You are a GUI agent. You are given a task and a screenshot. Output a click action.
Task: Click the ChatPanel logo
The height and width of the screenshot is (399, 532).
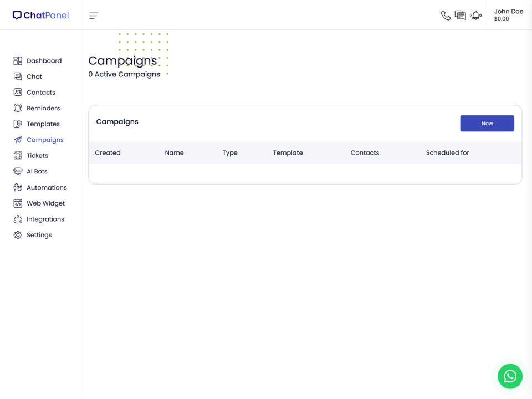pyautogui.click(x=40, y=16)
